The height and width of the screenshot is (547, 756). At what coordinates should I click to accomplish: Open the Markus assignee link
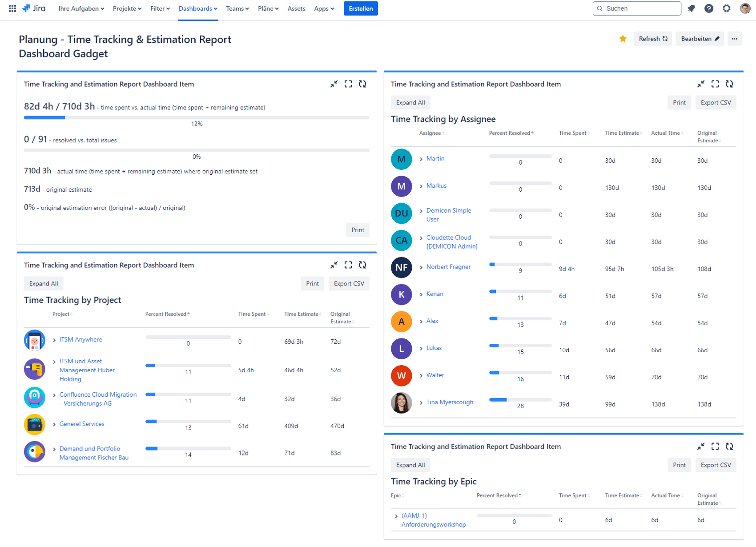pyautogui.click(x=436, y=186)
